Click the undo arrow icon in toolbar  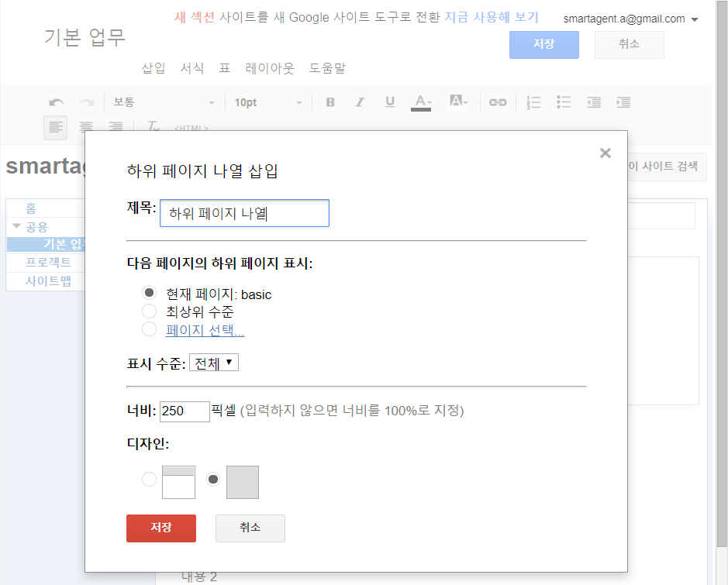(x=56, y=102)
